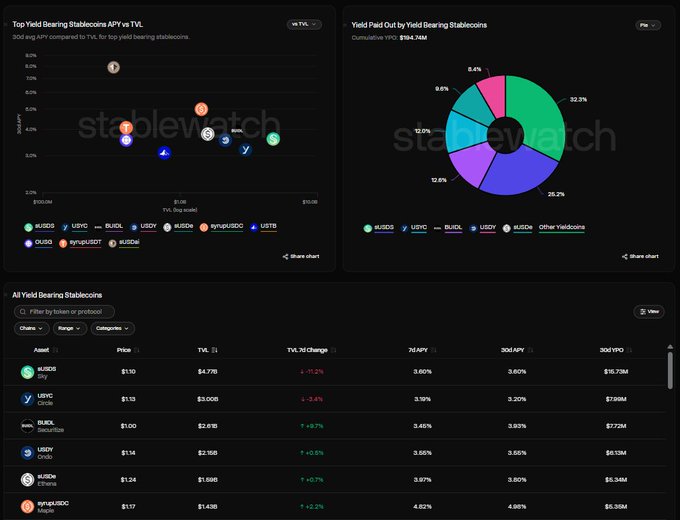Image resolution: width=680 pixels, height=520 pixels.
Task: Click the syrupUSDC Maple logo in table row
Action: [27, 507]
